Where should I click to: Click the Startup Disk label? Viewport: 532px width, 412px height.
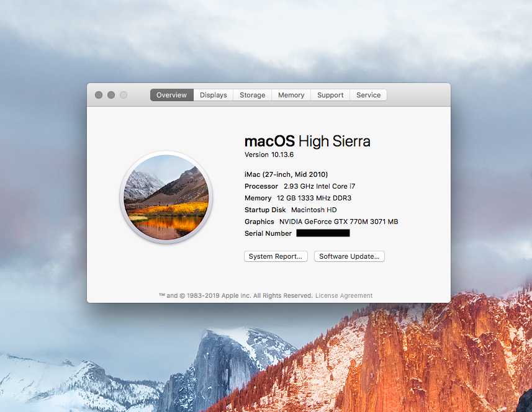coord(265,210)
